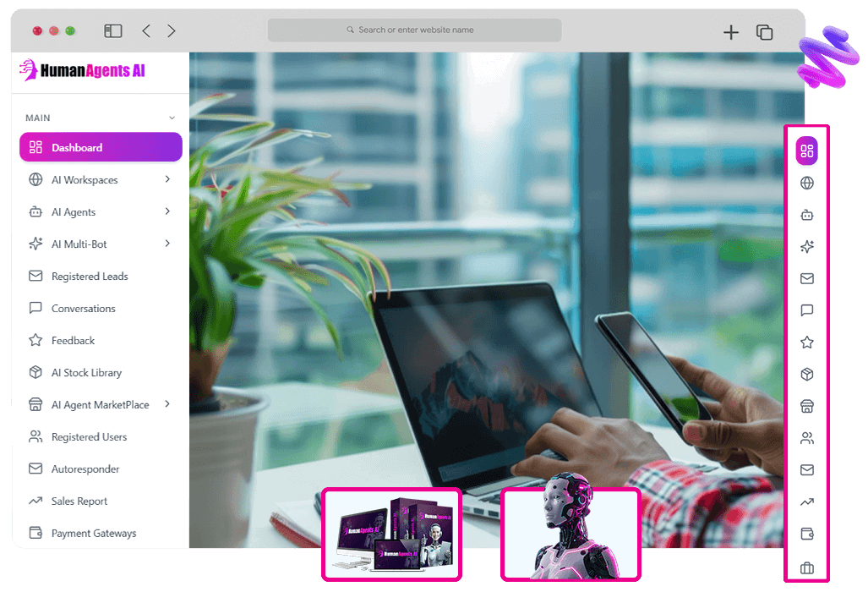This screenshot has width=868, height=592.
Task: Click the robot icon in the right icon strip
Action: coord(806,216)
